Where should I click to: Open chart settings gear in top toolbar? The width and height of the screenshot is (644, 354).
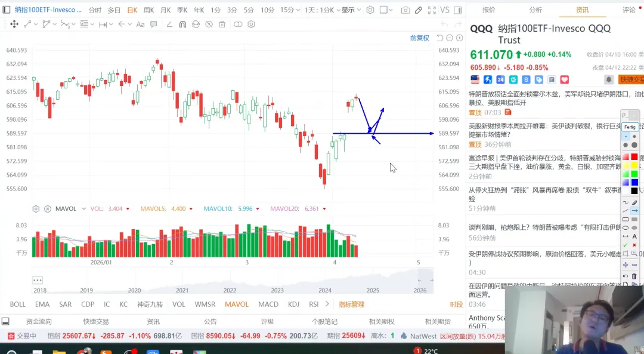370,10
